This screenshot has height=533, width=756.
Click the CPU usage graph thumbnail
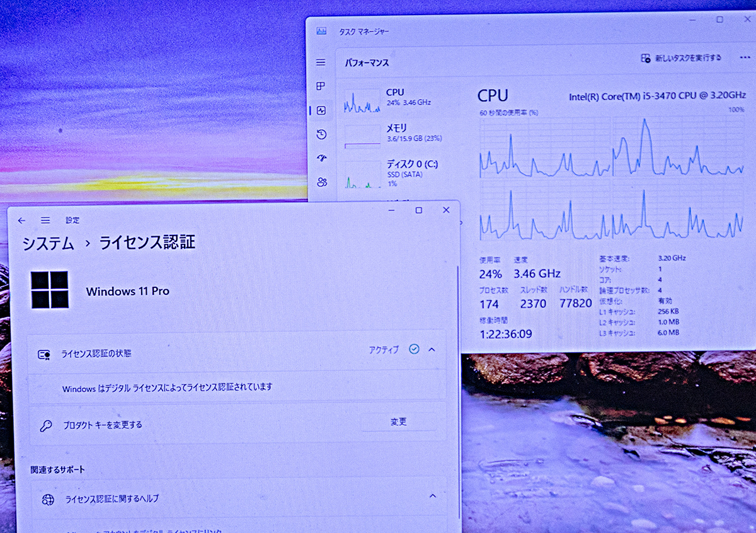tap(362, 101)
